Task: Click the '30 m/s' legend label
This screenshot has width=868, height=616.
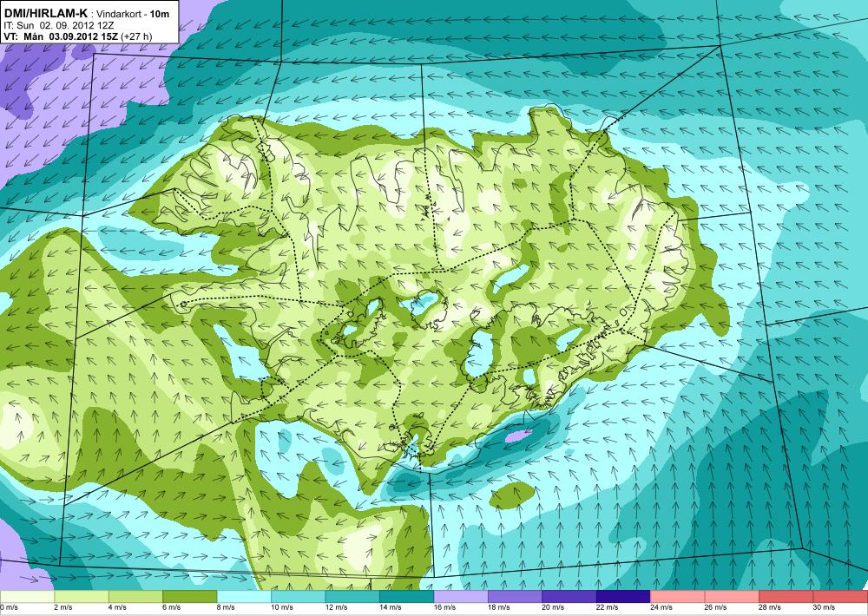Action: pos(825,607)
